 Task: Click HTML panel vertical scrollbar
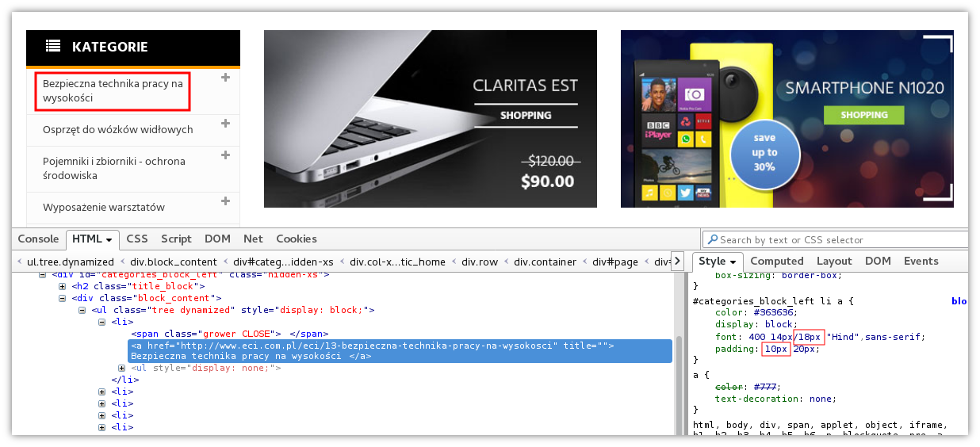tap(679, 383)
